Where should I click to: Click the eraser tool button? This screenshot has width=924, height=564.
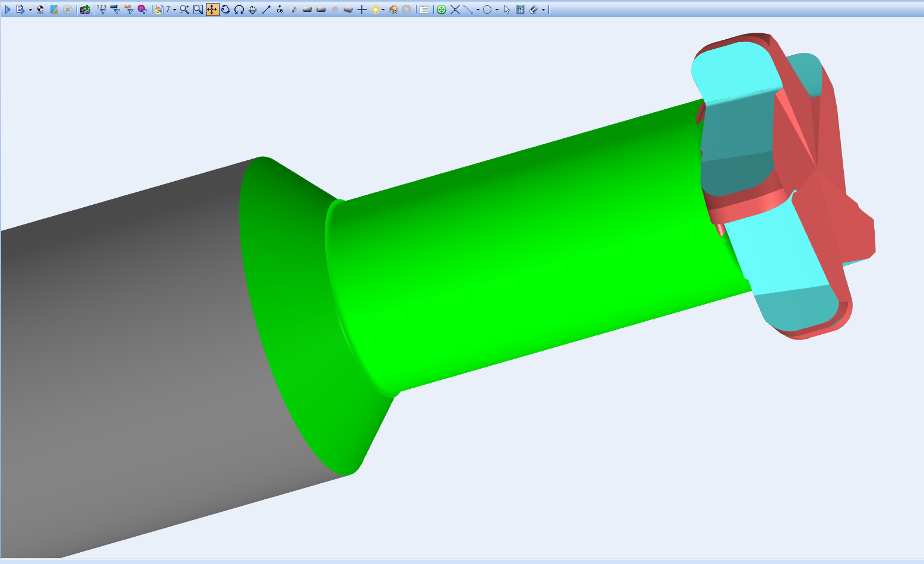pyautogui.click(x=534, y=9)
